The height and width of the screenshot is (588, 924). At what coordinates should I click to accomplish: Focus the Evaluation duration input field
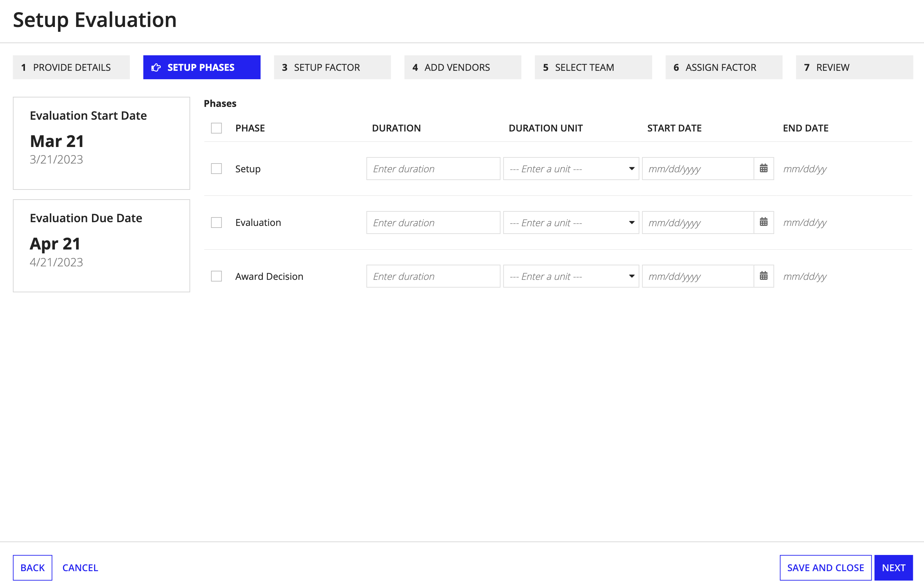(433, 222)
